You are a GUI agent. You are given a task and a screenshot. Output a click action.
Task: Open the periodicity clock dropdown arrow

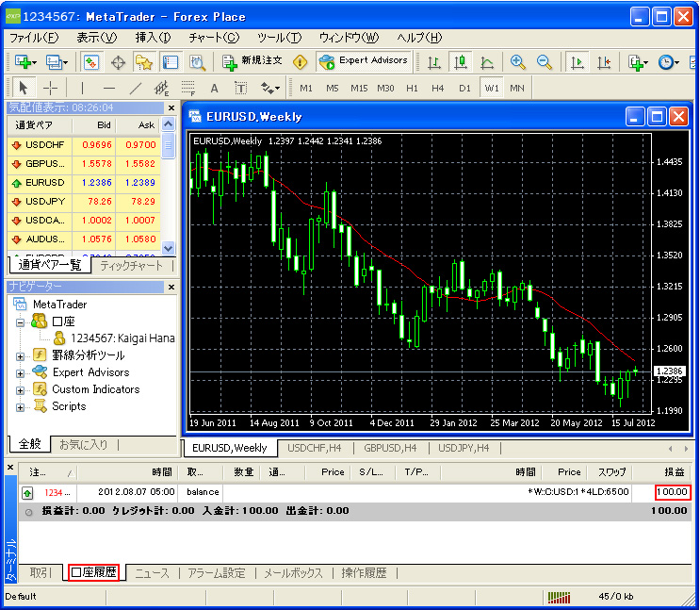point(676,62)
